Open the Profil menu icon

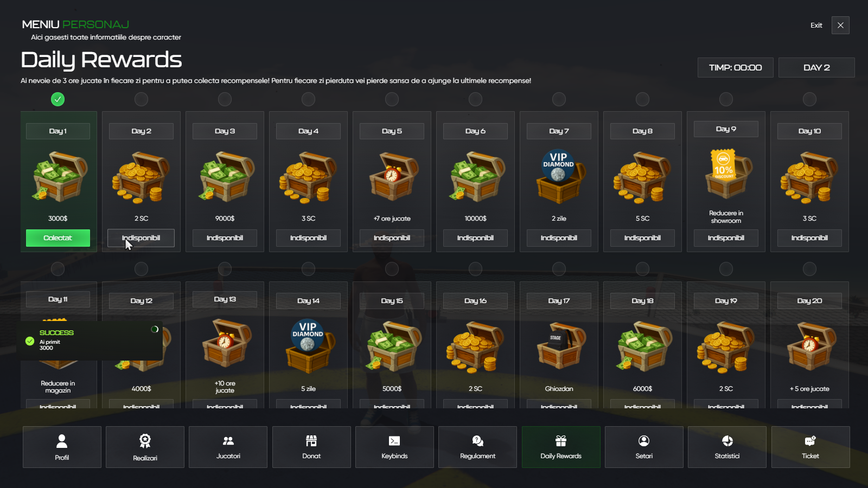pos(62,441)
